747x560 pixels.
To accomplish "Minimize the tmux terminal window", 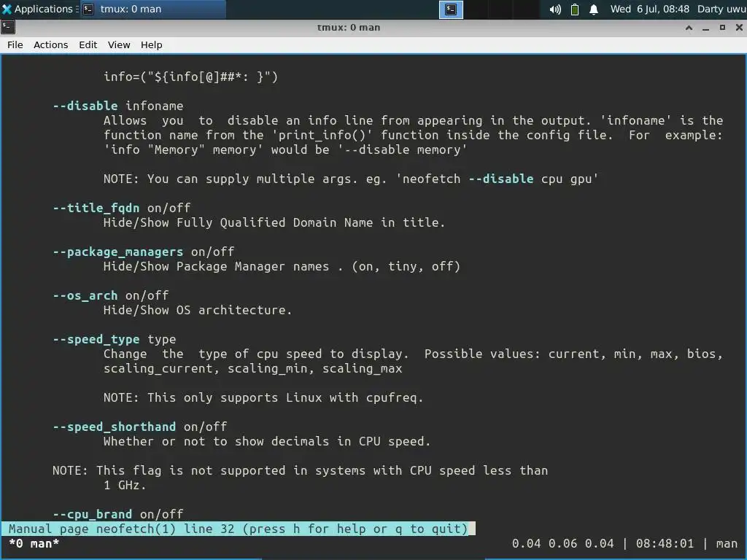I will 705,28.
